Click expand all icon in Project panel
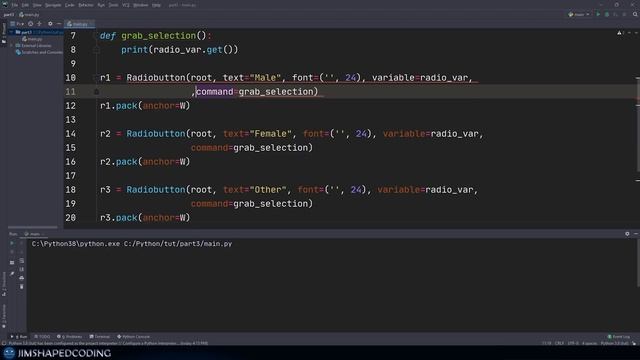Screen dimensions: 640x360 click(40, 24)
